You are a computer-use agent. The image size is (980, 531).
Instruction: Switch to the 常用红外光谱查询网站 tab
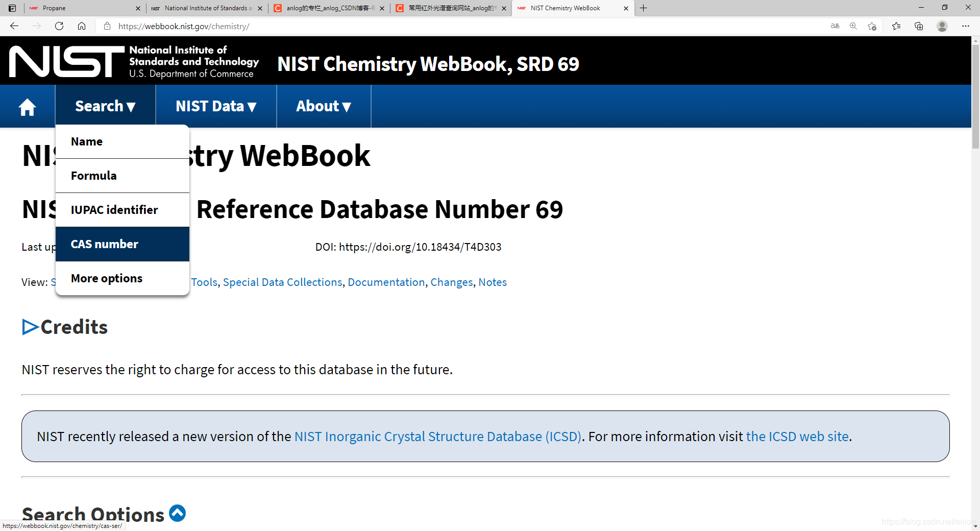point(451,8)
